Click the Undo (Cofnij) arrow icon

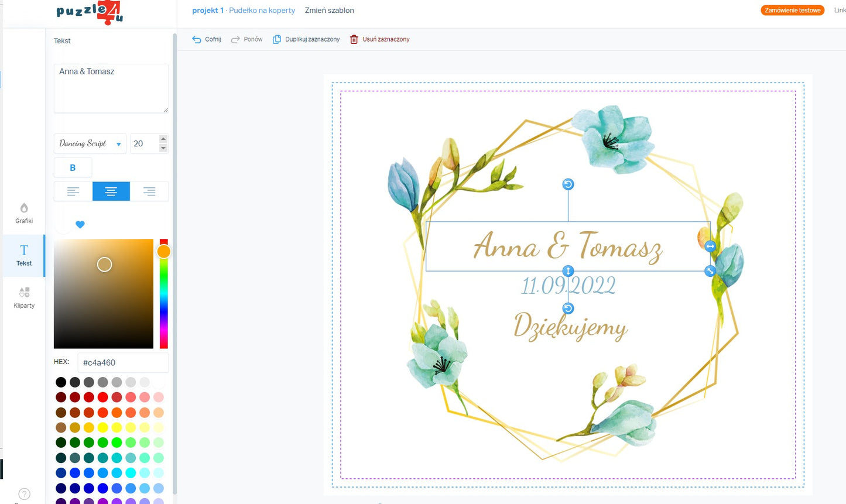(x=197, y=39)
